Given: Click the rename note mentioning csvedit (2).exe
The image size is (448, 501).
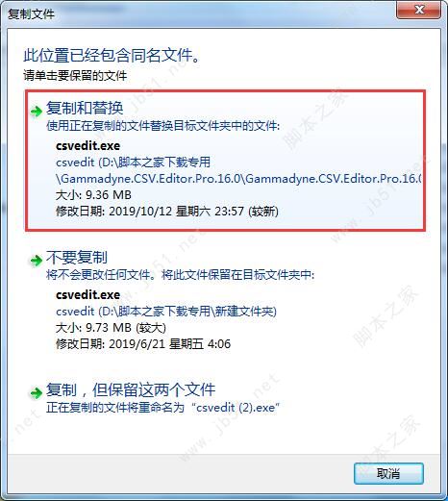Looking at the screenshot, I should 162,408.
